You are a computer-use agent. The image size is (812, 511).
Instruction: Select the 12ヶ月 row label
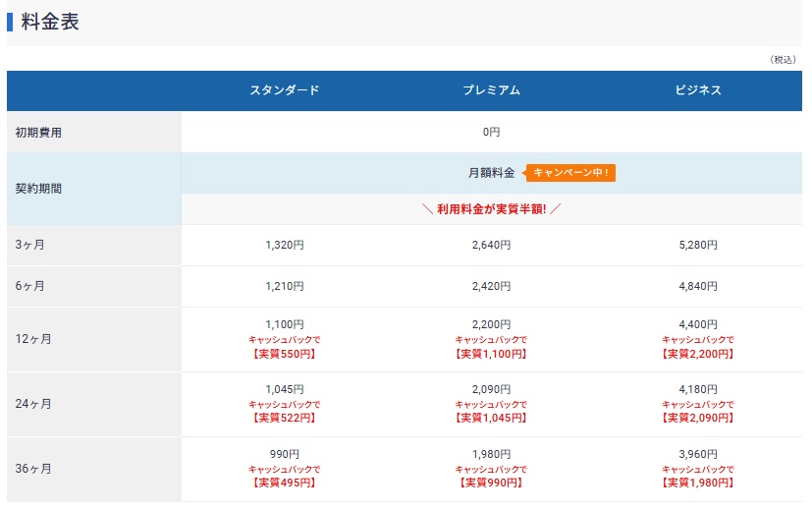33,339
